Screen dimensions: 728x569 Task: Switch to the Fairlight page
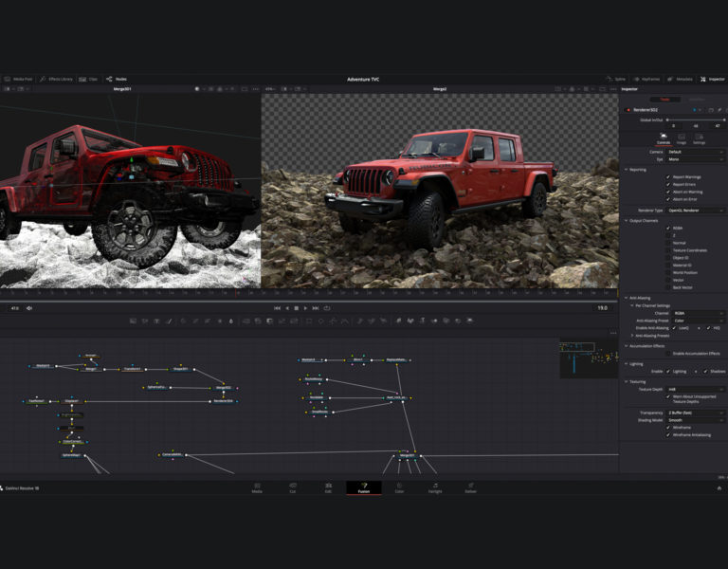(x=434, y=487)
